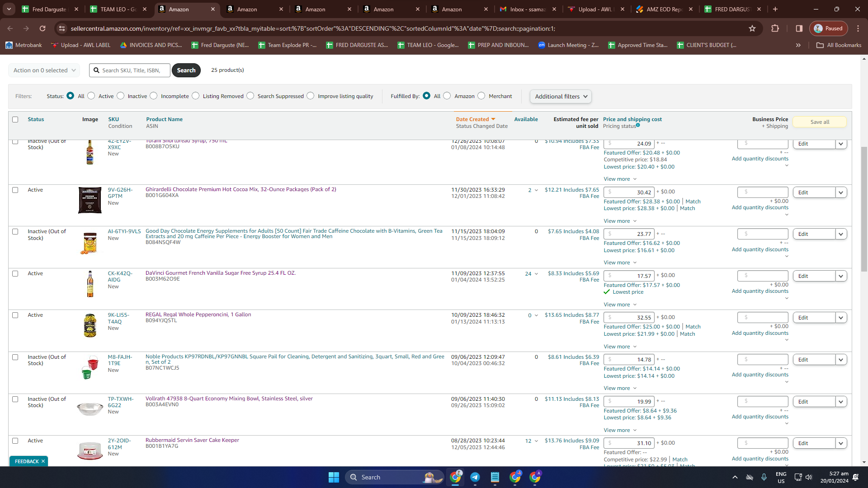Show hidden system tray icons

point(735,477)
